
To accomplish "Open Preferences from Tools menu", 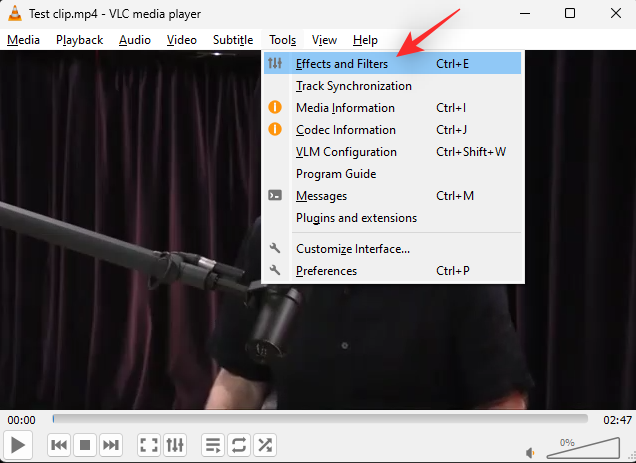I will [x=392, y=271].
